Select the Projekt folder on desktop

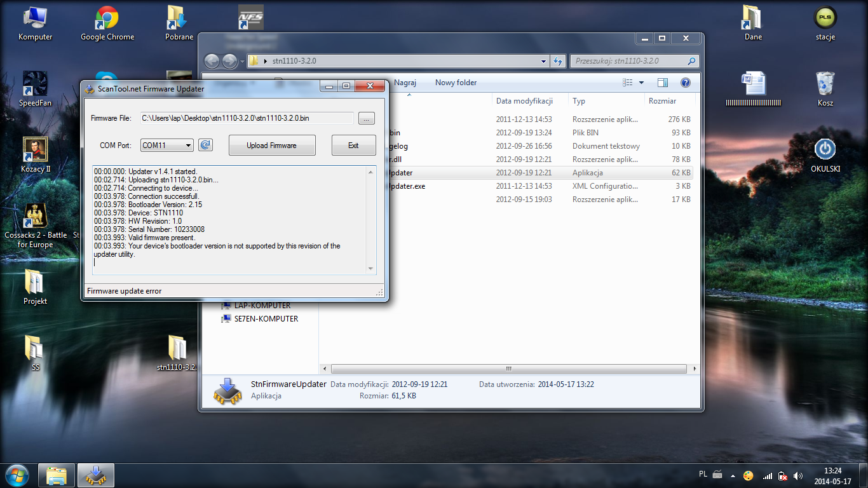35,287
